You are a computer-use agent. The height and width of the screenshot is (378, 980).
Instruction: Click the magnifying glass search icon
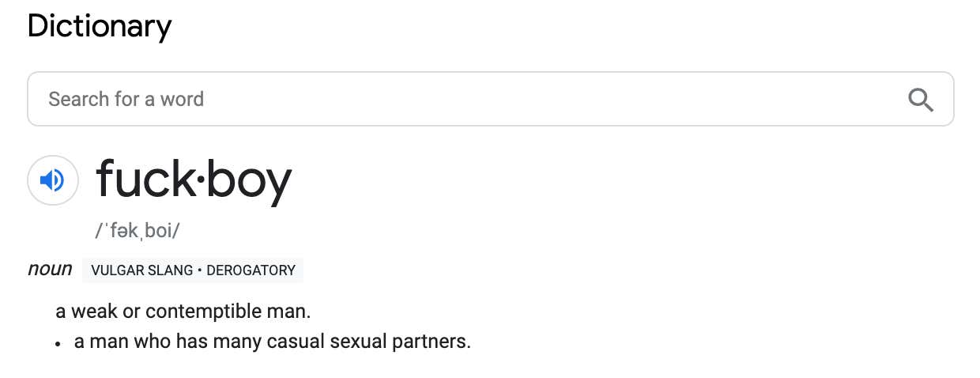tap(921, 100)
